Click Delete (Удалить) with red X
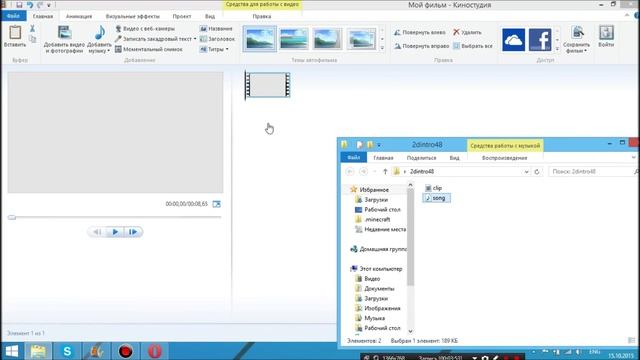 click(x=467, y=32)
